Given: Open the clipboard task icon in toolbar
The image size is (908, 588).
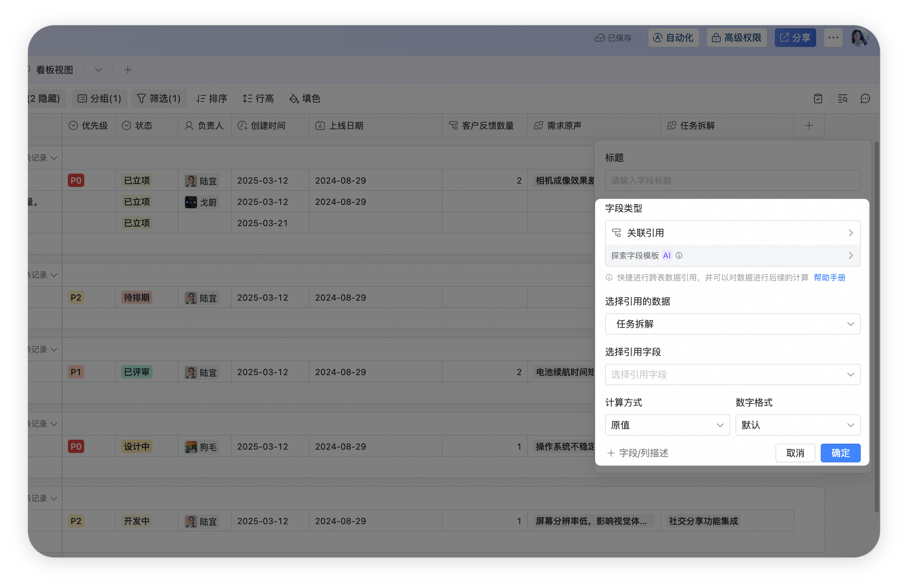Looking at the screenshot, I should point(818,99).
